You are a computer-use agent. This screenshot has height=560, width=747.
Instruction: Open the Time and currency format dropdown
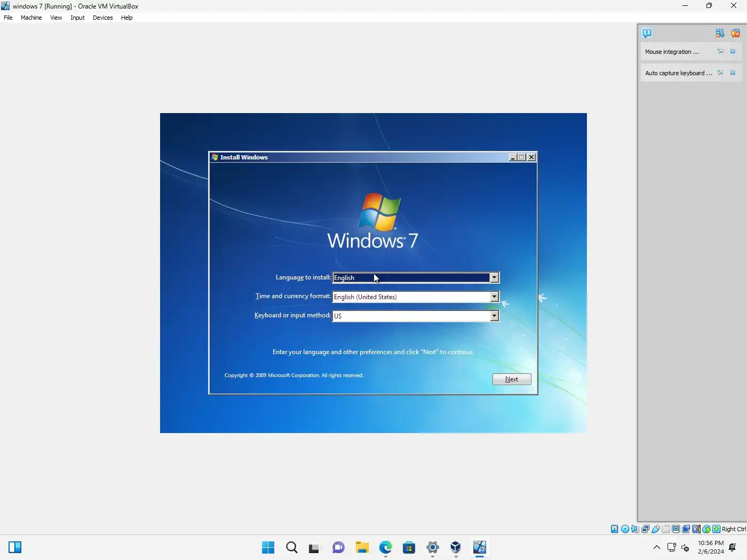coord(494,297)
